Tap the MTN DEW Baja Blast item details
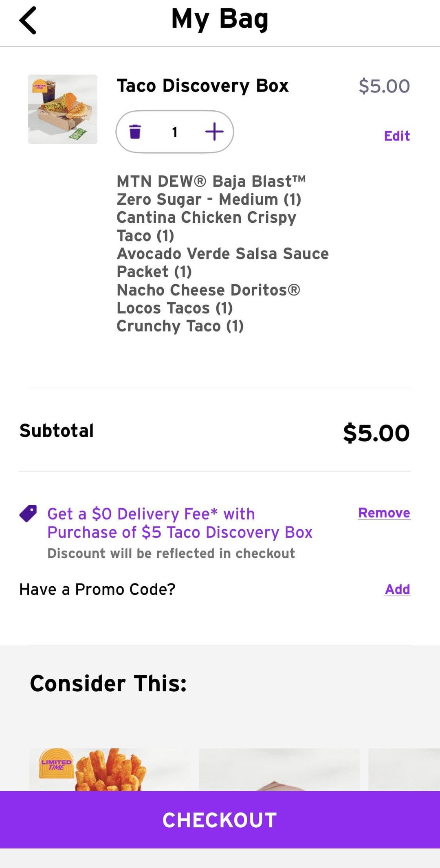The image size is (440, 868). [211, 190]
